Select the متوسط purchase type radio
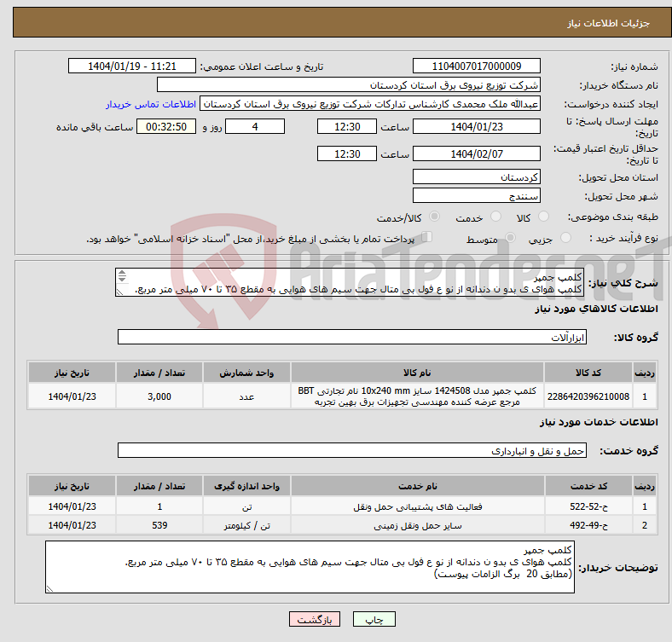Image resolution: width=672 pixels, height=642 pixels. tap(510, 237)
